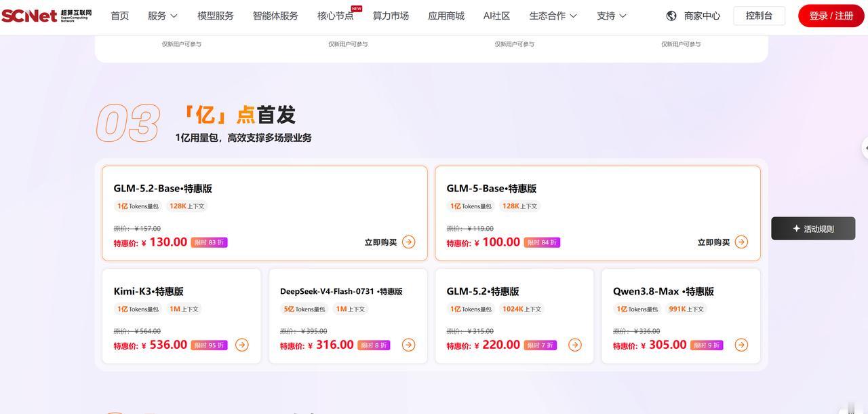Screen dimensions: 868x414
Task: Click the 1024K 上下文 tag
Action: coord(521,309)
